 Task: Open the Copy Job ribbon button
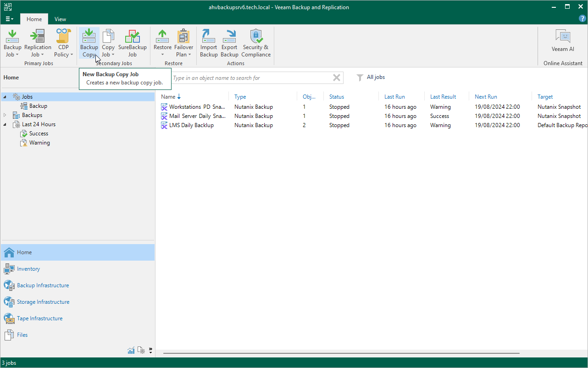point(108,43)
